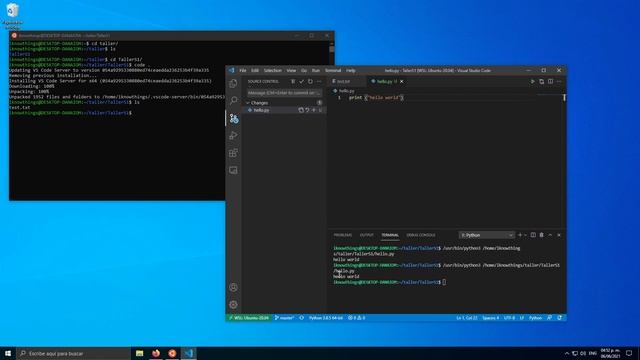Viewport: 640px width, 360px height.
Task: Maximize the terminal panel size
Action: pos(550,235)
